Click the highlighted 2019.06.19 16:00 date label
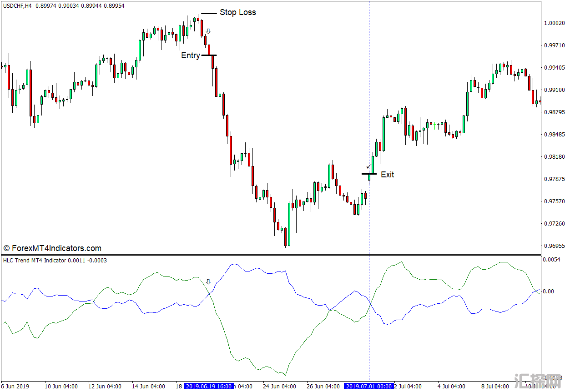The width and height of the screenshot is (570, 392). (209, 387)
